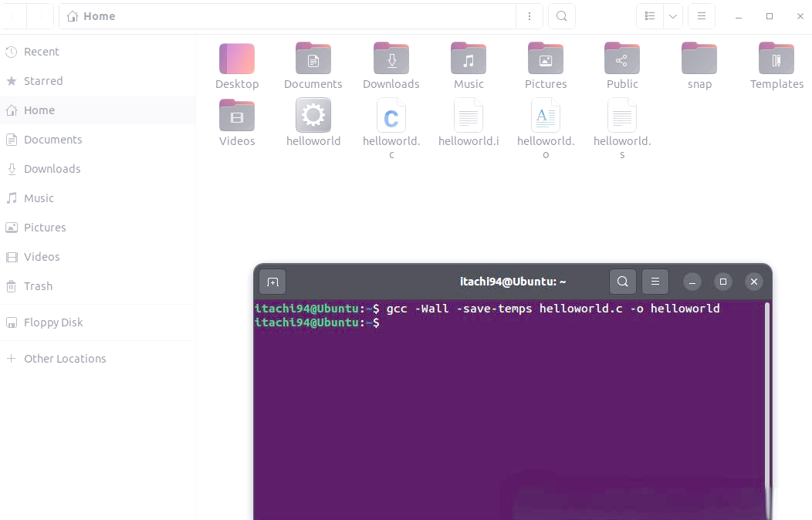The width and height of the screenshot is (812, 520).
Task: Select the helloworld.o object file
Action: pyautogui.click(x=545, y=116)
